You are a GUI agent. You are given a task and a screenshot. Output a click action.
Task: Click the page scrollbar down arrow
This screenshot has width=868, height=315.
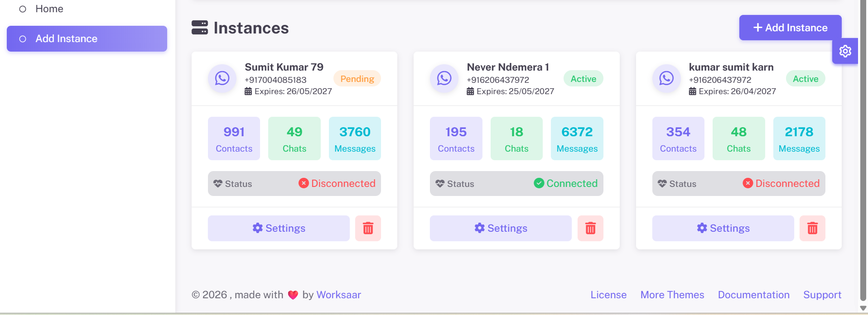point(863,308)
